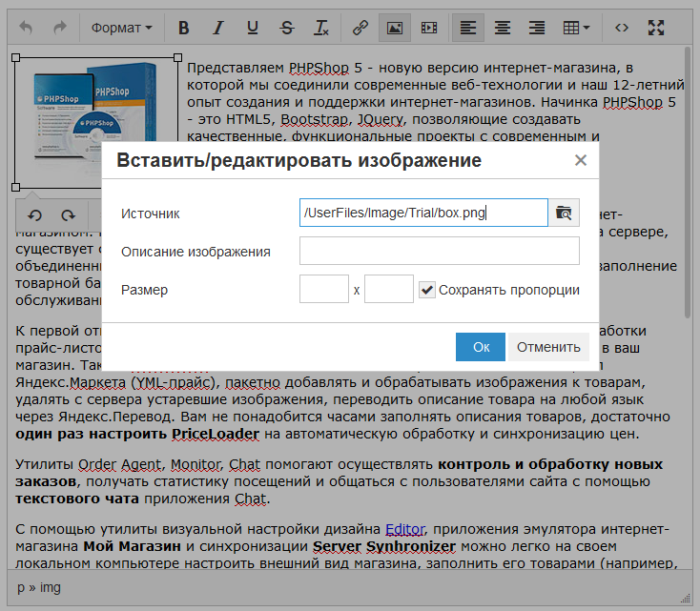This screenshot has width=700, height=611.
Task: Open the Editor hyperlink in text
Action: [x=405, y=529]
